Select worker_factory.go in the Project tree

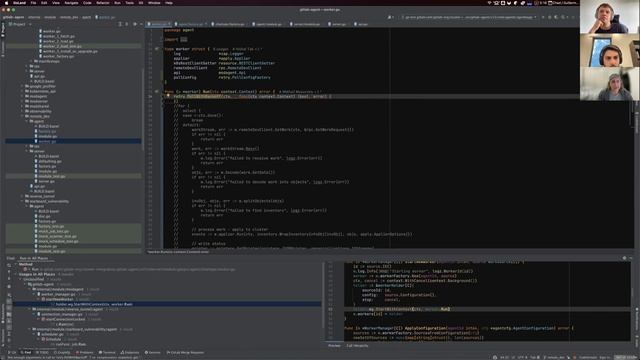coord(58,56)
